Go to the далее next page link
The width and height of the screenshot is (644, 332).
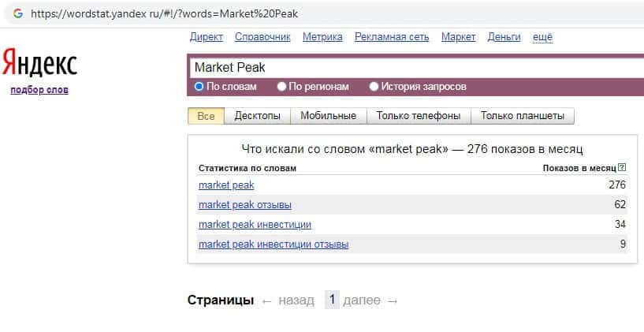(x=370, y=300)
